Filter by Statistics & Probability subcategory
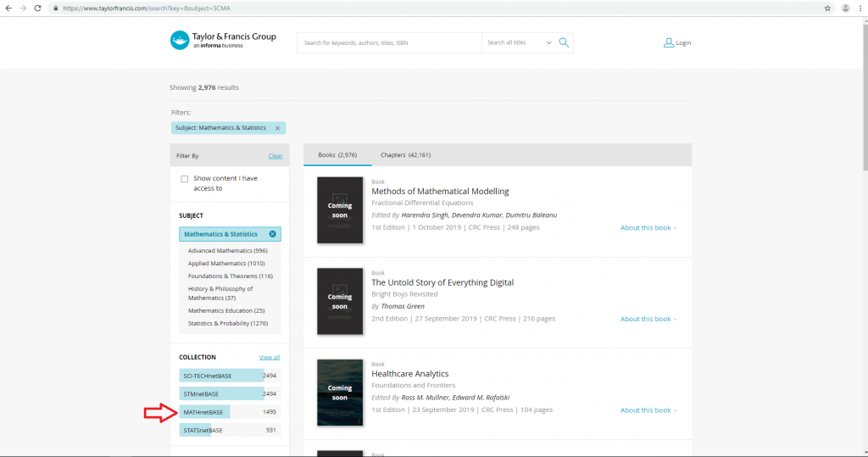The height and width of the screenshot is (457, 868). (x=227, y=323)
